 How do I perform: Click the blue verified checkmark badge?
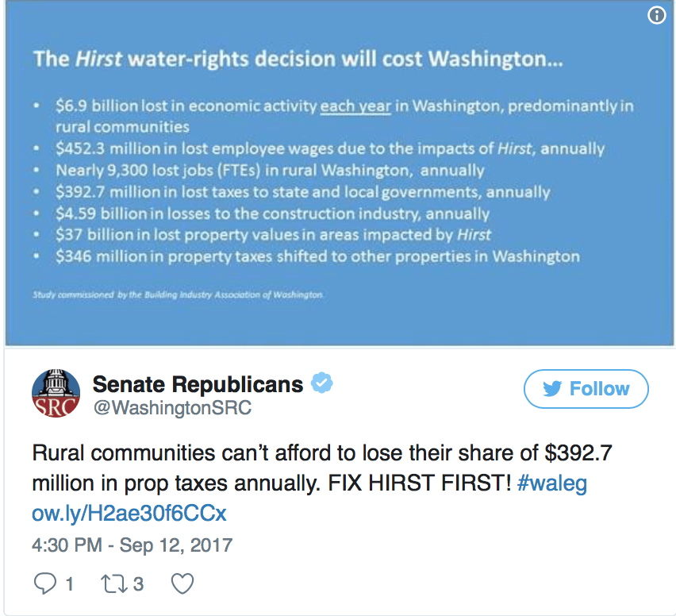coord(321,383)
